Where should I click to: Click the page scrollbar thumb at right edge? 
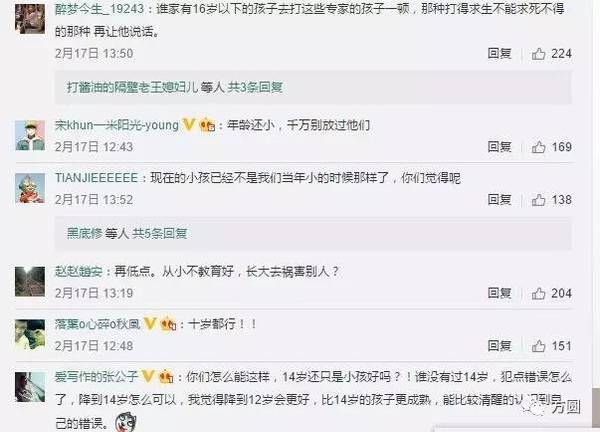point(596,407)
